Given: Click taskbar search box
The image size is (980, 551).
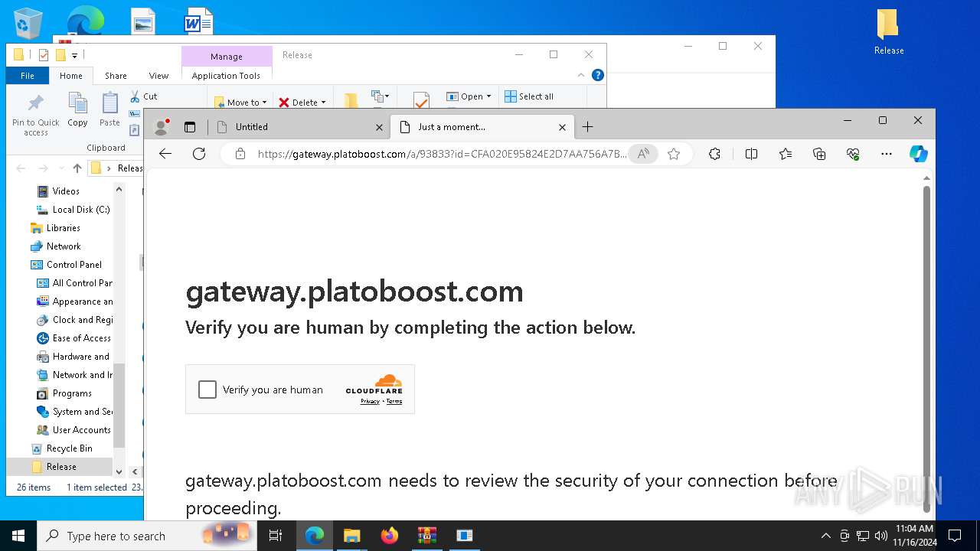Looking at the screenshot, I should (148, 536).
